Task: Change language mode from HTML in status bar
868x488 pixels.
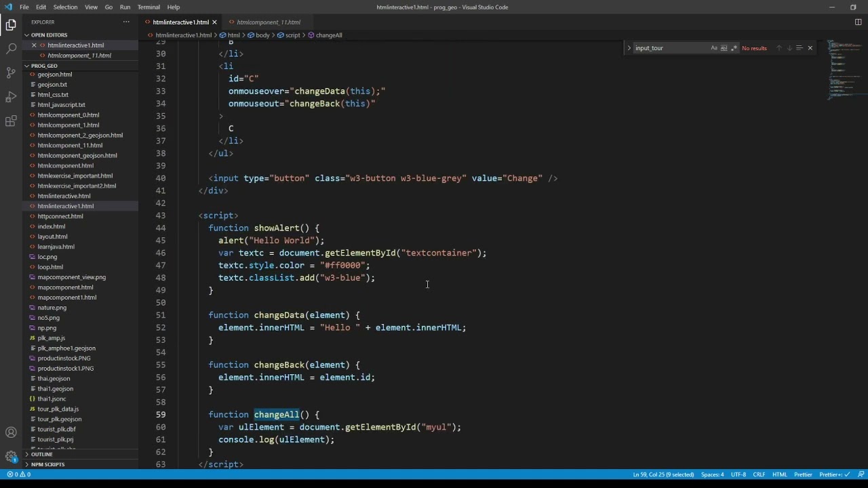Action: [x=780, y=474]
